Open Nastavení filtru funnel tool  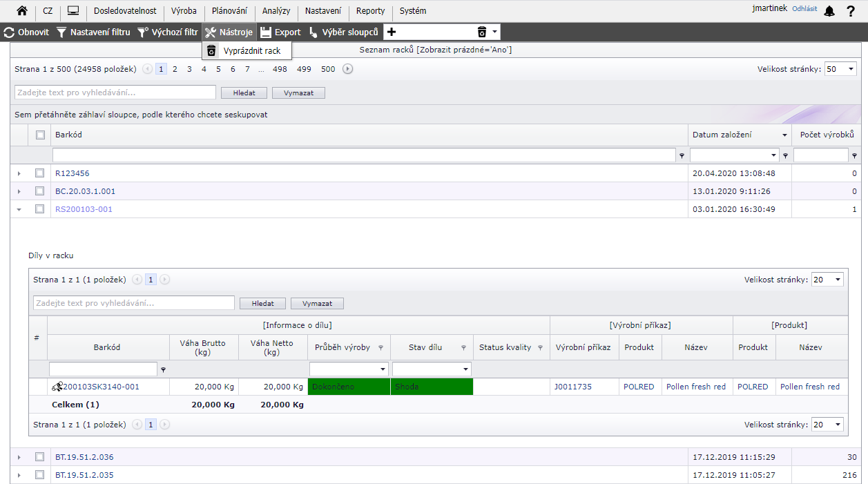(x=61, y=32)
